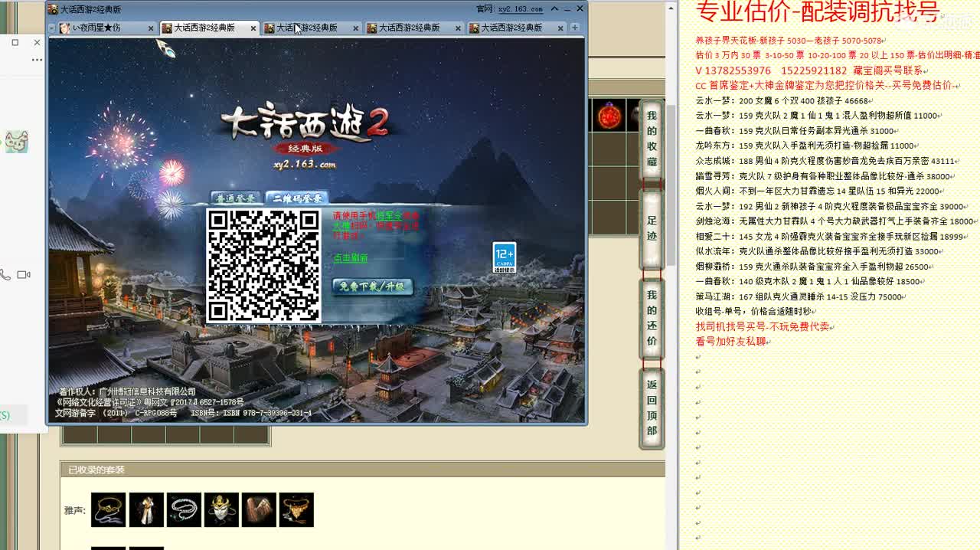Select the brown boots set item icon
The image size is (980, 550).
coord(259,510)
